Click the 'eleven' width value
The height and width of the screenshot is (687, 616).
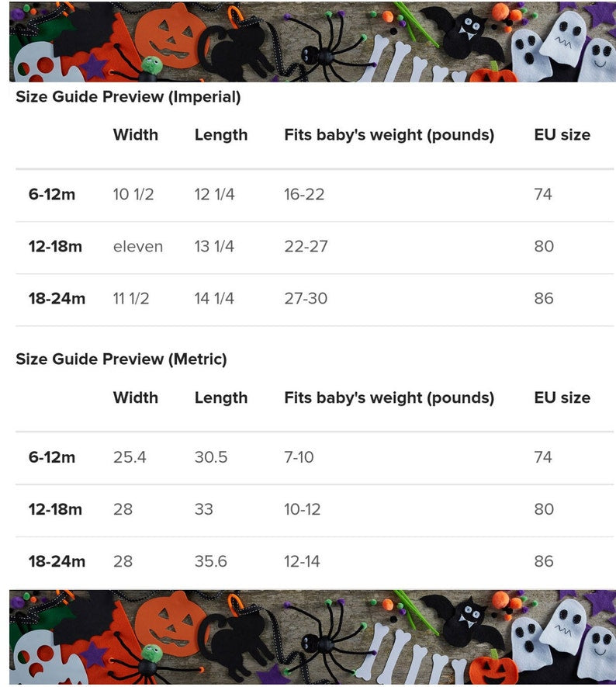[138, 247]
